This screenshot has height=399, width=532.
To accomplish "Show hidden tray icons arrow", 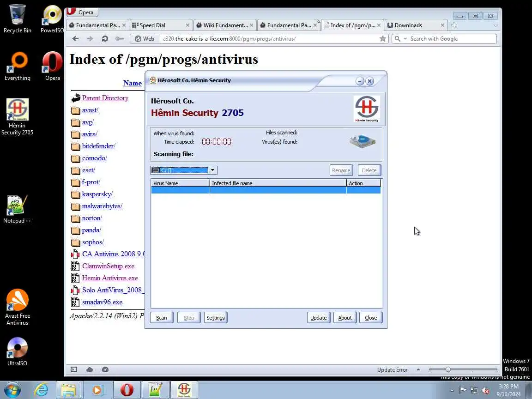I will tap(452, 391).
